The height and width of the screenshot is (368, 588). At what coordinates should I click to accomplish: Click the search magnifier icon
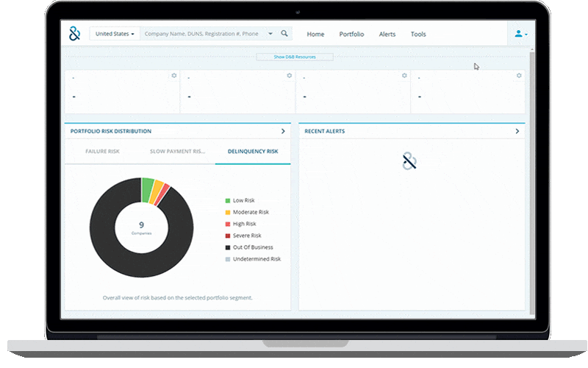tap(284, 34)
